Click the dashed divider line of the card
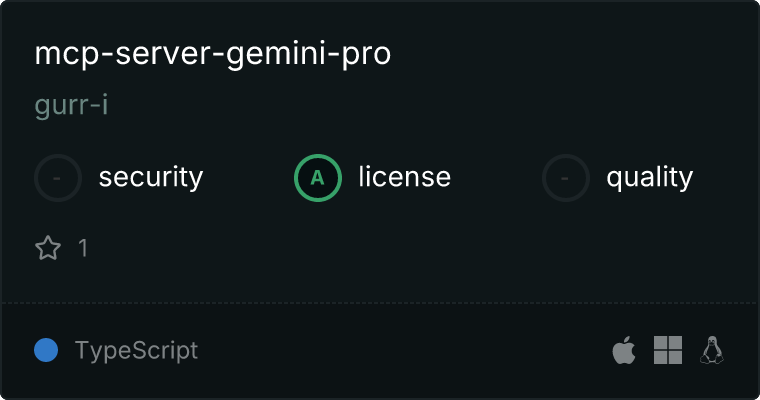The width and height of the screenshot is (760, 400). [380, 303]
